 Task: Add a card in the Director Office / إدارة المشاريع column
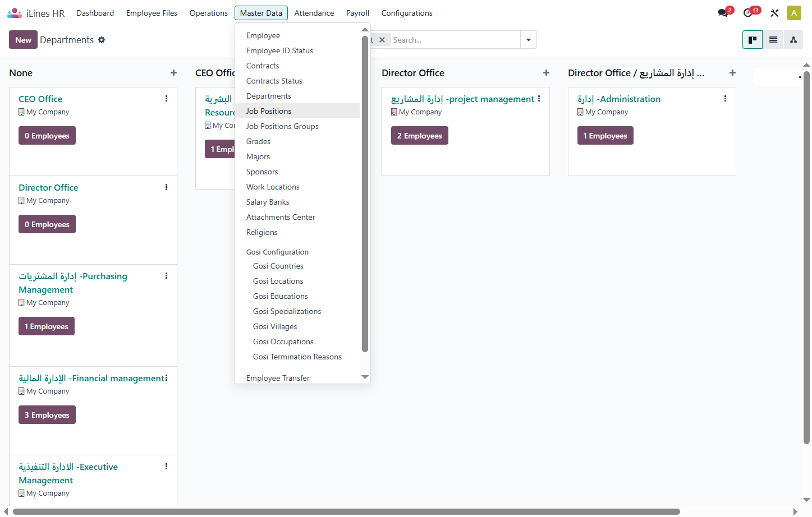pos(733,73)
